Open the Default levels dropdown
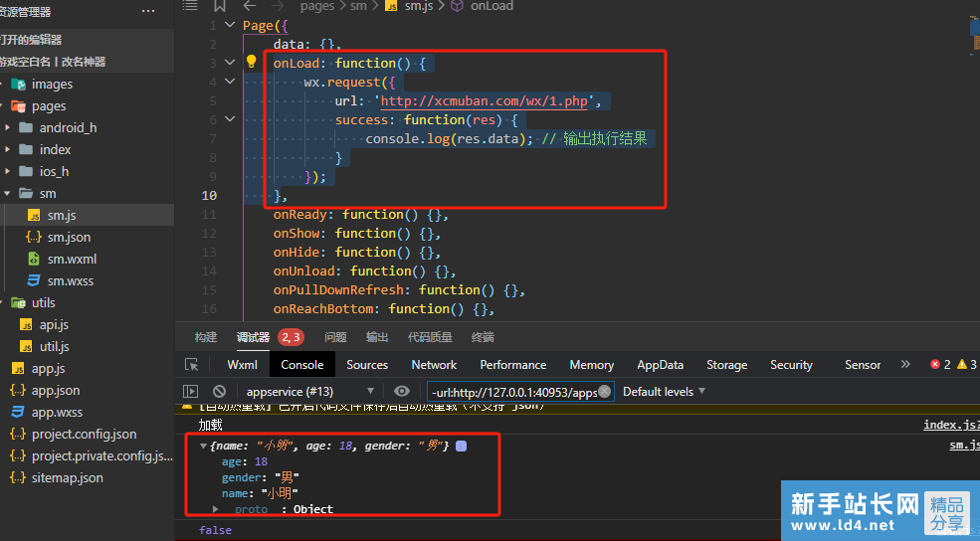The image size is (980, 541). pyautogui.click(x=664, y=392)
